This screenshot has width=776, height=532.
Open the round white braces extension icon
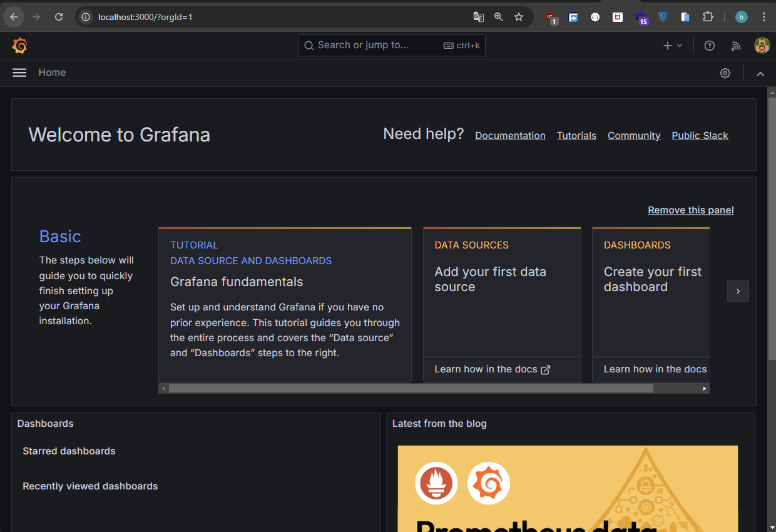tap(595, 17)
